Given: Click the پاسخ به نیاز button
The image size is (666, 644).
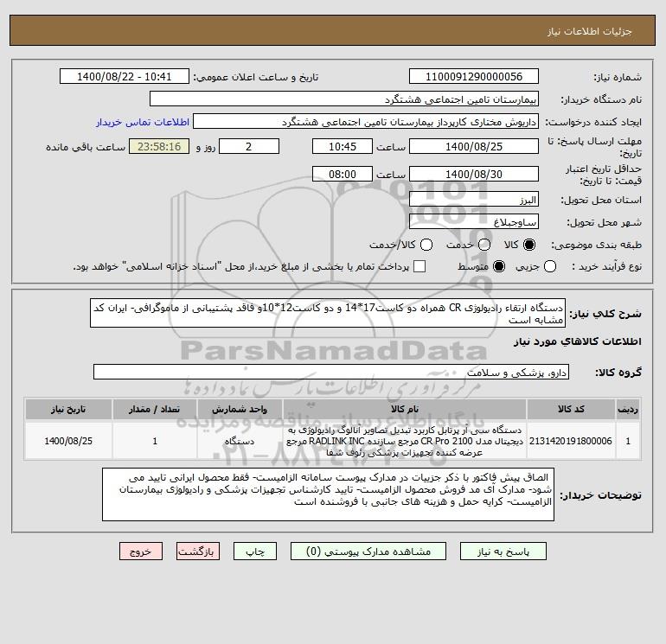Looking at the screenshot, I should [x=503, y=552].
